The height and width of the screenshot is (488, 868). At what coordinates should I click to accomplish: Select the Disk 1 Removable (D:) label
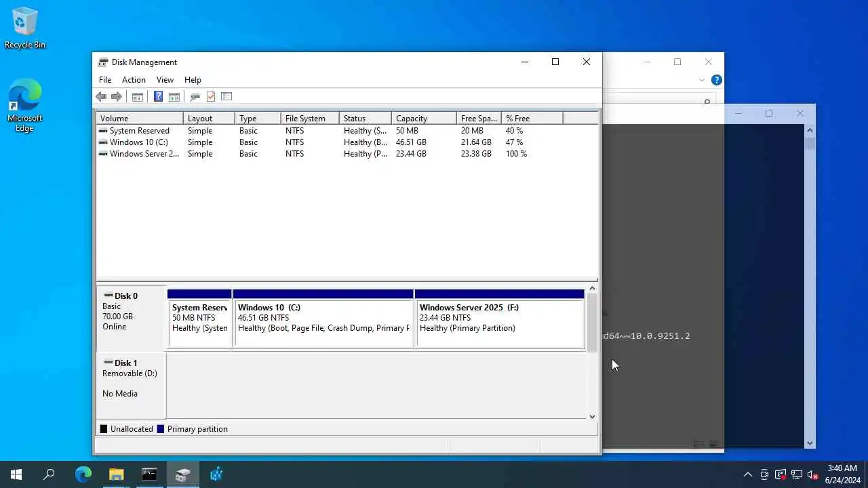click(132, 385)
